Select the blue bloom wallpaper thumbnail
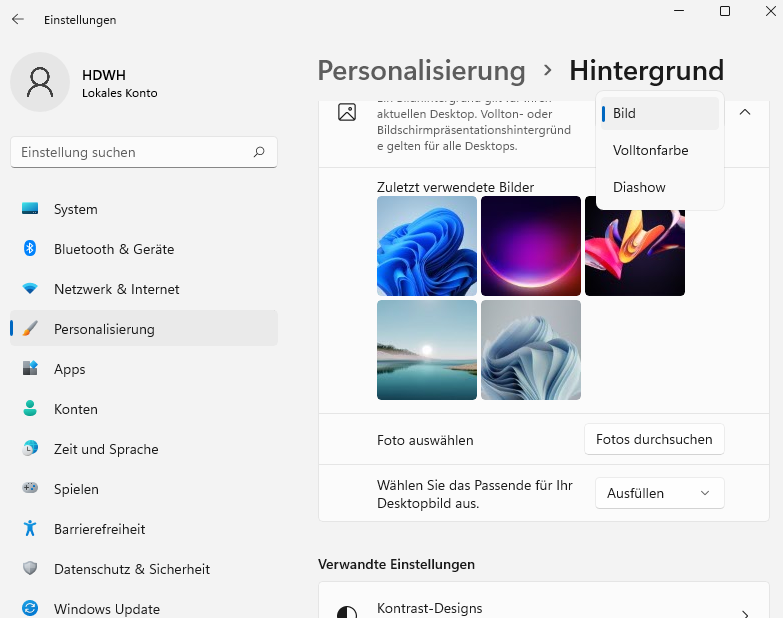This screenshot has width=783, height=618. 427,246
